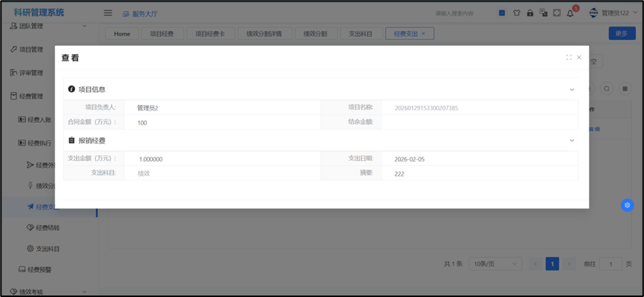Collapse the 项目信息 section
This screenshot has width=644, height=297.
pyautogui.click(x=571, y=89)
